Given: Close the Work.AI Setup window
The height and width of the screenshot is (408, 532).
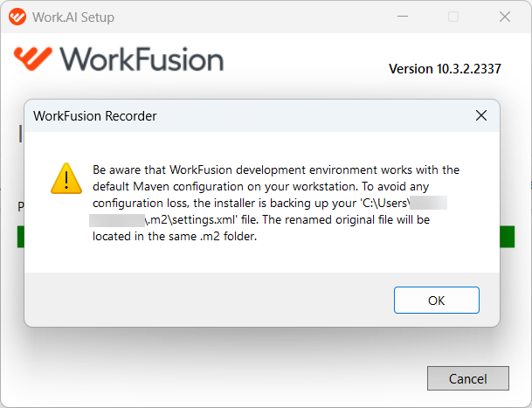Looking at the screenshot, I should point(505,17).
